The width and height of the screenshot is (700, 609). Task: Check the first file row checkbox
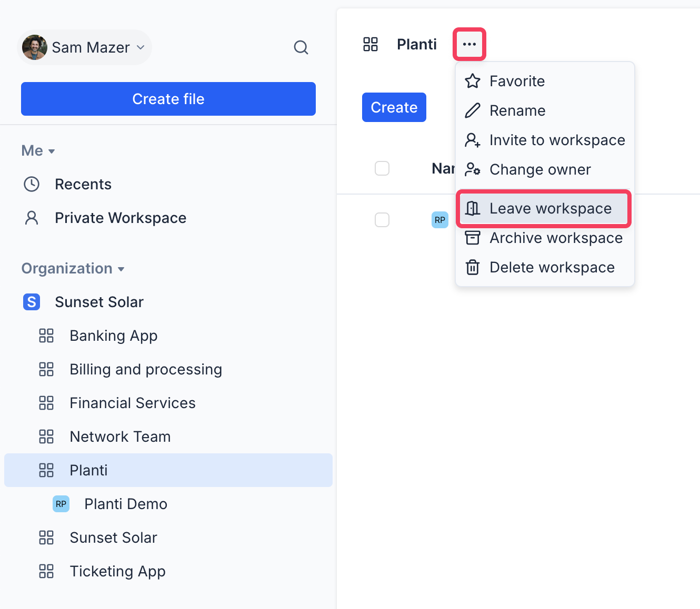(382, 220)
